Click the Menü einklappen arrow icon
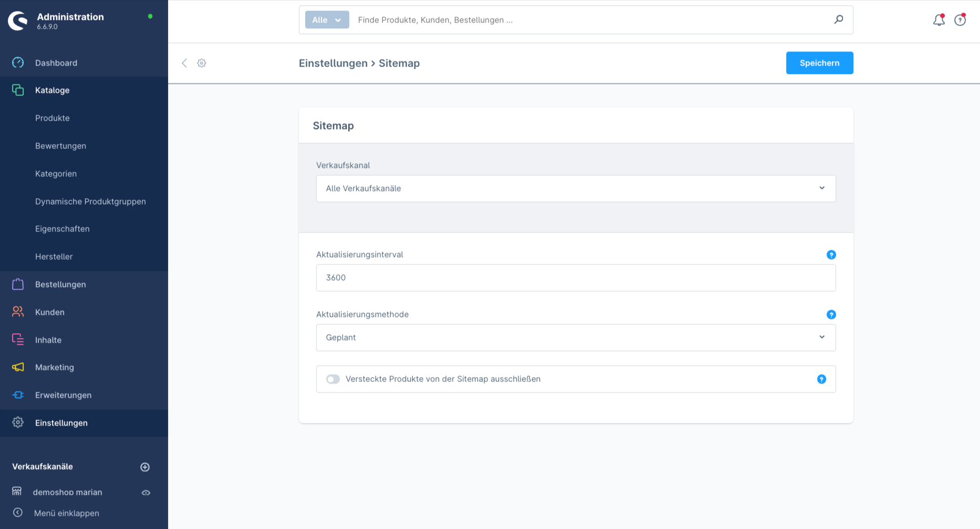The height and width of the screenshot is (529, 980). 18,513
